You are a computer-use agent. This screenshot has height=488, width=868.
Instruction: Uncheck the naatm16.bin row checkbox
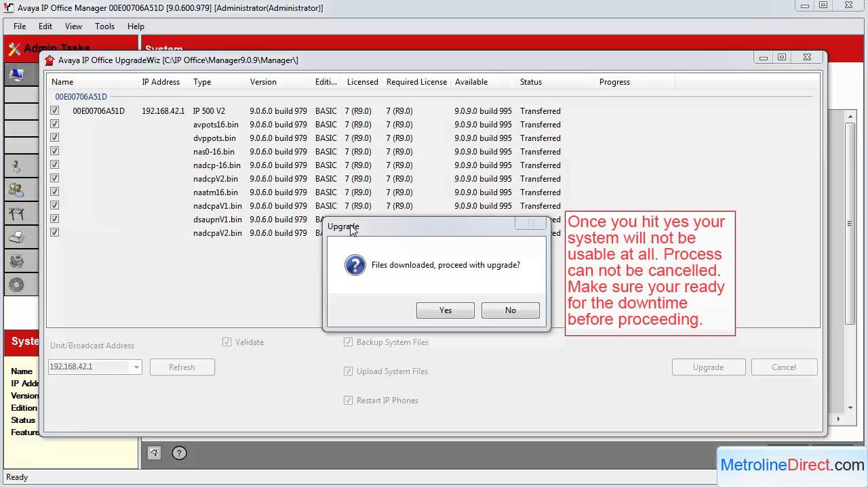[54, 192]
